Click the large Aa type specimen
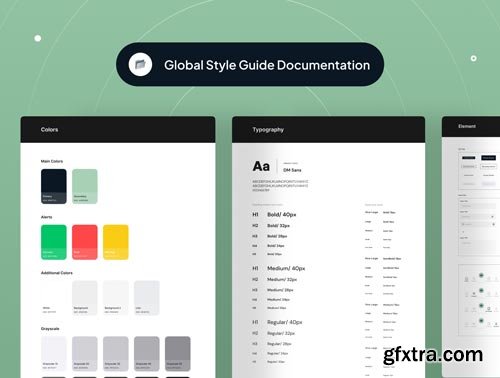This screenshot has width=500, height=378. 261,166
